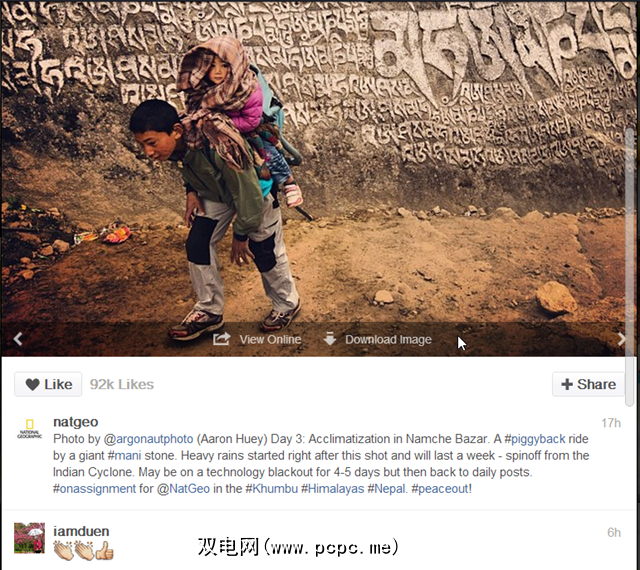
Task: Like the natgeo photo
Action: [48, 384]
